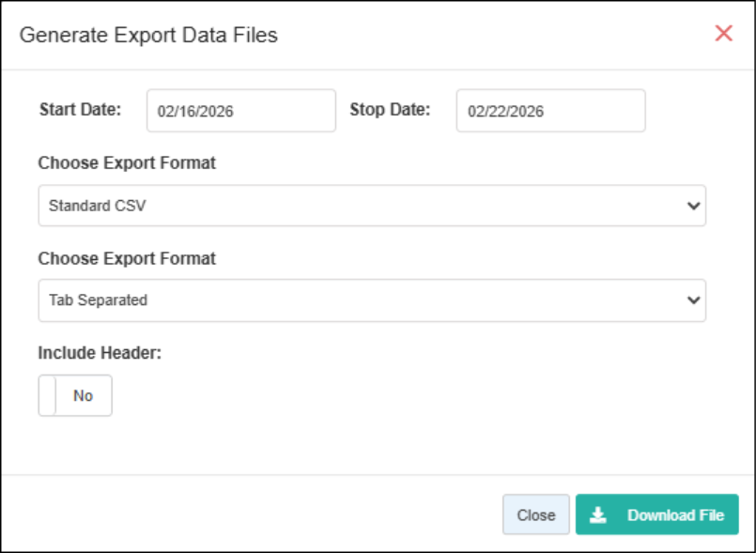Toggle the Include Header switch
This screenshot has width=756, height=553.
pos(75,395)
